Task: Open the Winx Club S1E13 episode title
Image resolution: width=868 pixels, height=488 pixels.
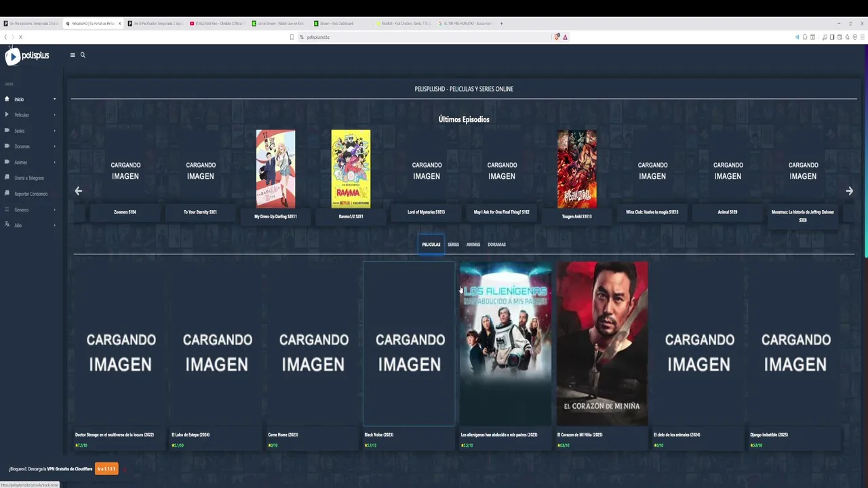Action: tap(652, 212)
